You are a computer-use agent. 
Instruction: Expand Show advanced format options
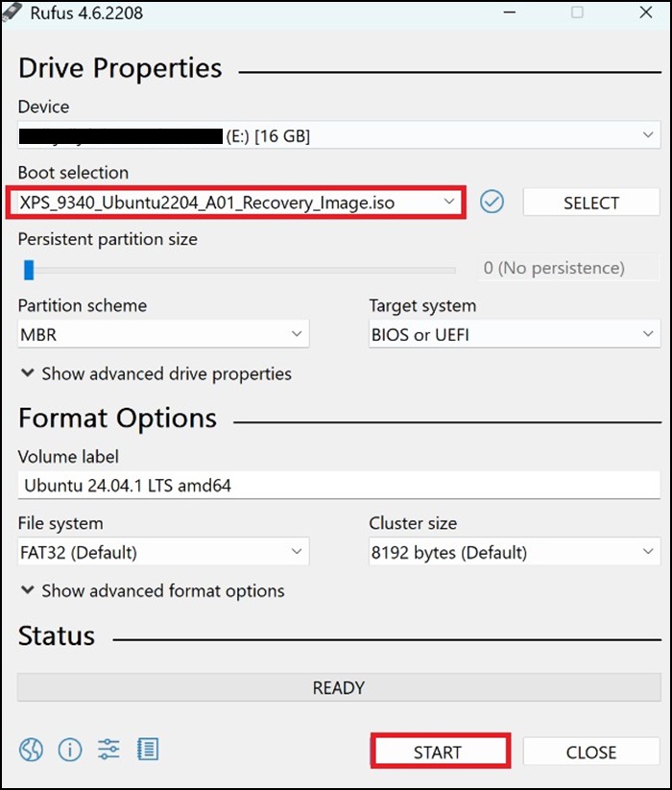click(152, 591)
